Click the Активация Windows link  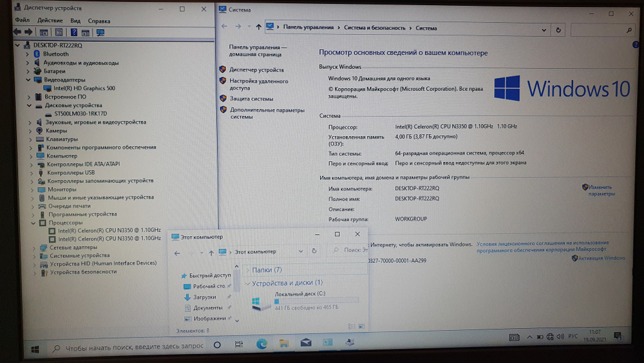pyautogui.click(x=601, y=258)
